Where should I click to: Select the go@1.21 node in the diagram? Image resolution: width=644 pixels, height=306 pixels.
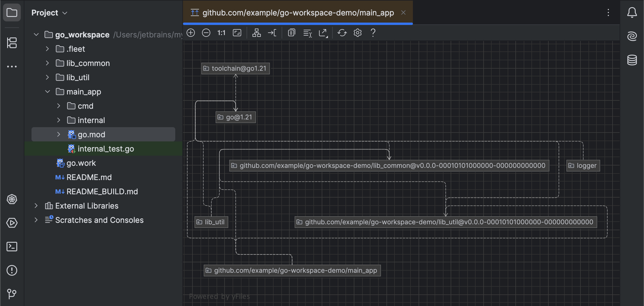(235, 117)
